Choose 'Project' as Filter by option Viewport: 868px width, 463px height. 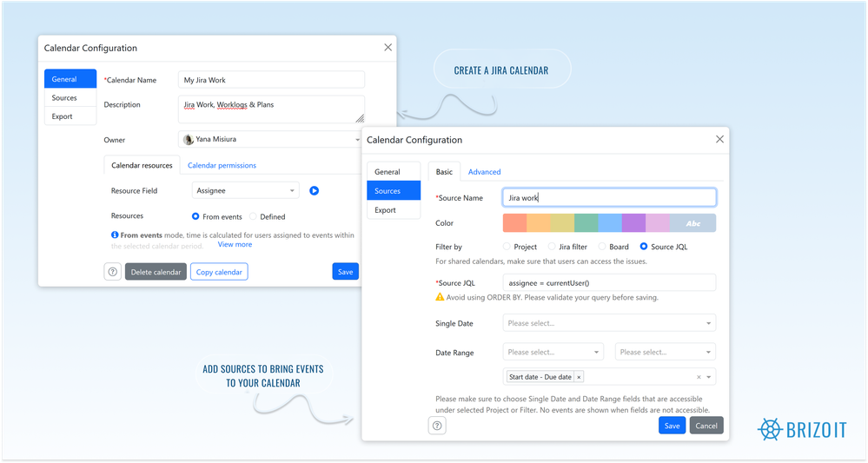(507, 247)
